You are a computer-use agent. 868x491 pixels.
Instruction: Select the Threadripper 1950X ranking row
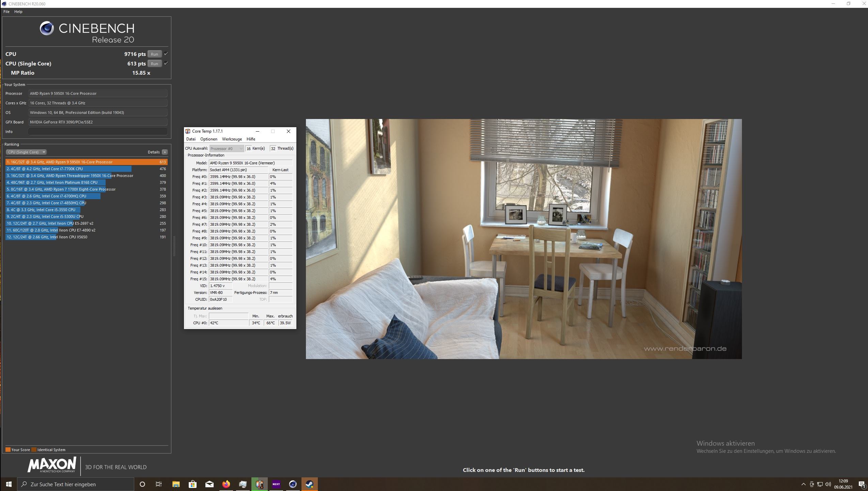tap(87, 176)
